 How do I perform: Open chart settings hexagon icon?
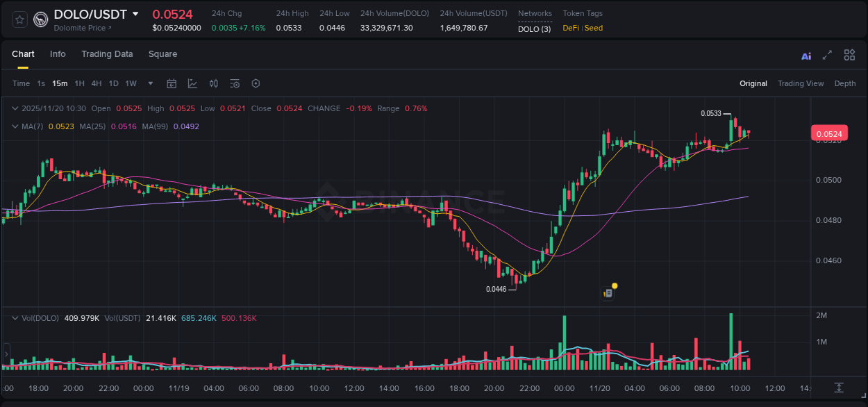[x=256, y=83]
